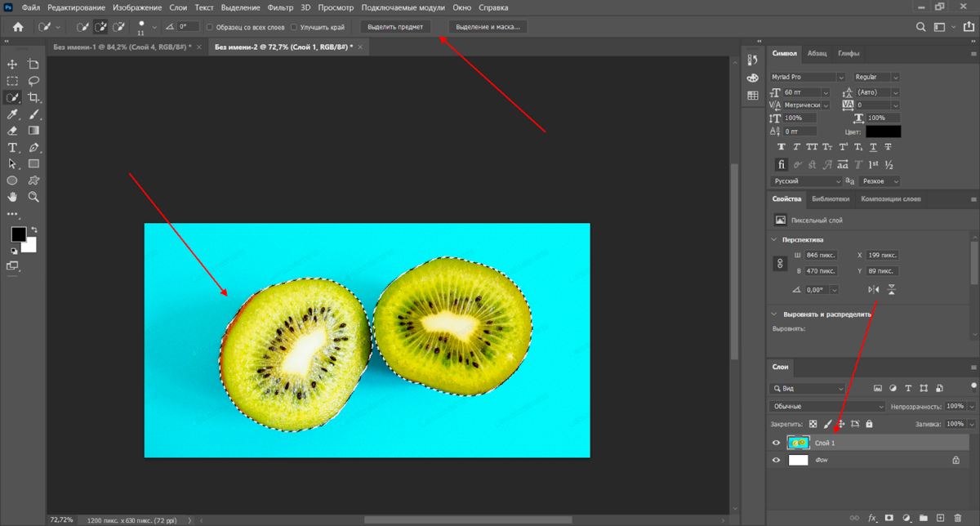980x526 pixels.
Task: Toggle lock transparent pixels
Action: (813, 424)
